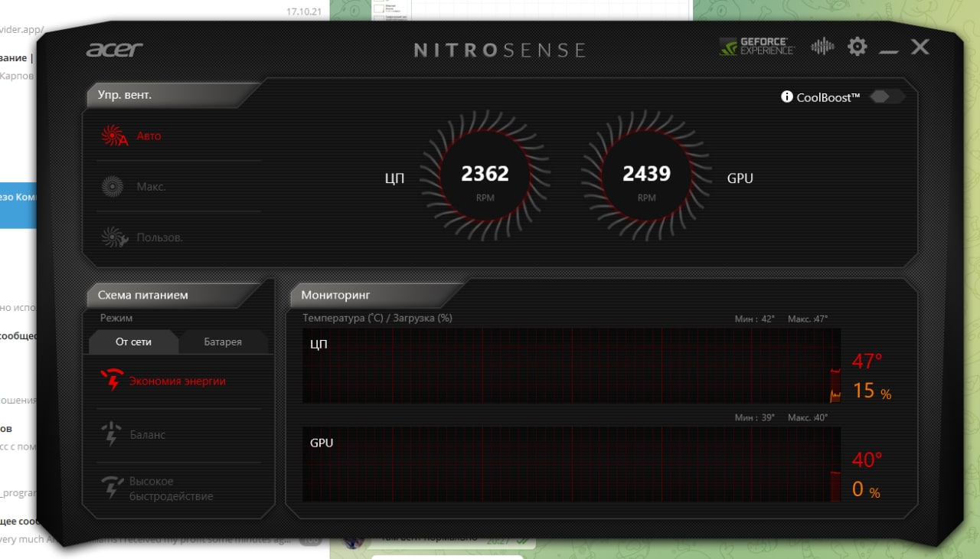This screenshot has height=559, width=980.
Task: Select Пользов. custom fan mode icon
Action: [113, 237]
